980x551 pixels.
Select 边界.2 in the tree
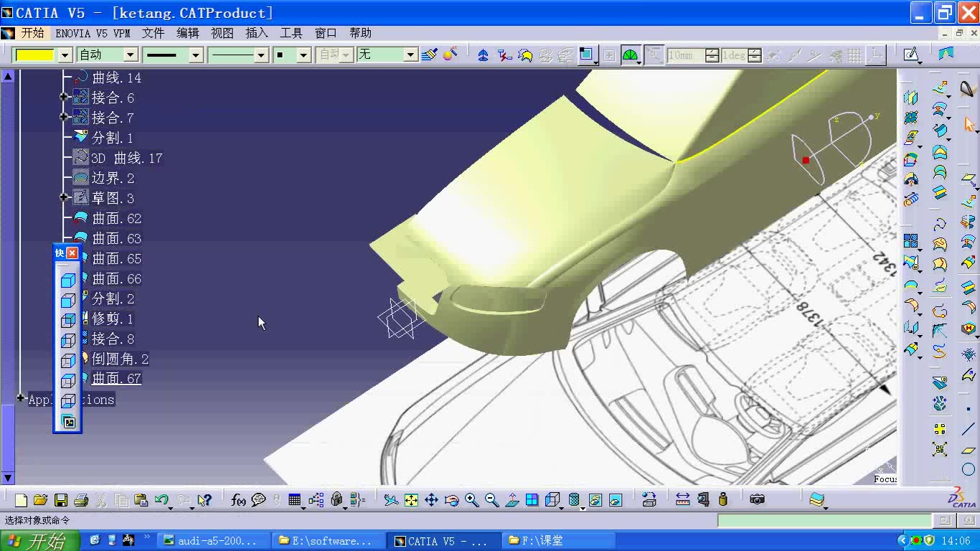pyautogui.click(x=113, y=177)
